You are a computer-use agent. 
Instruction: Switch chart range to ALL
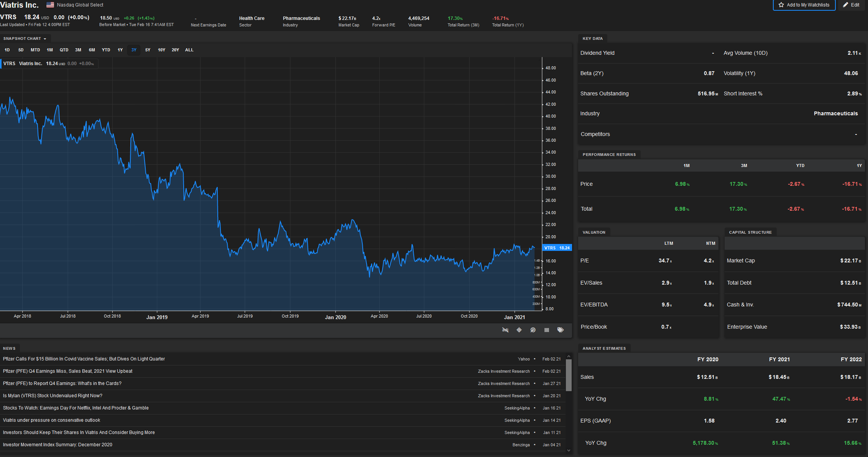coord(189,50)
